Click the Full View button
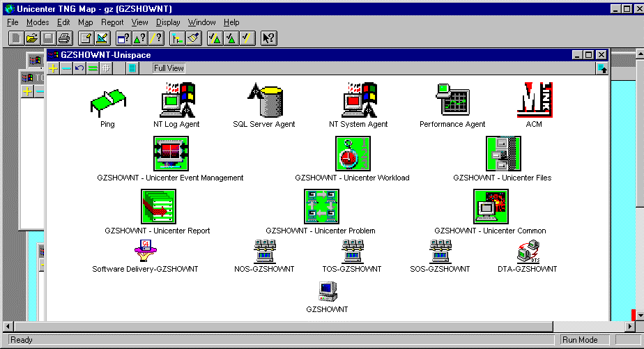644x349 pixels. pyautogui.click(x=169, y=68)
